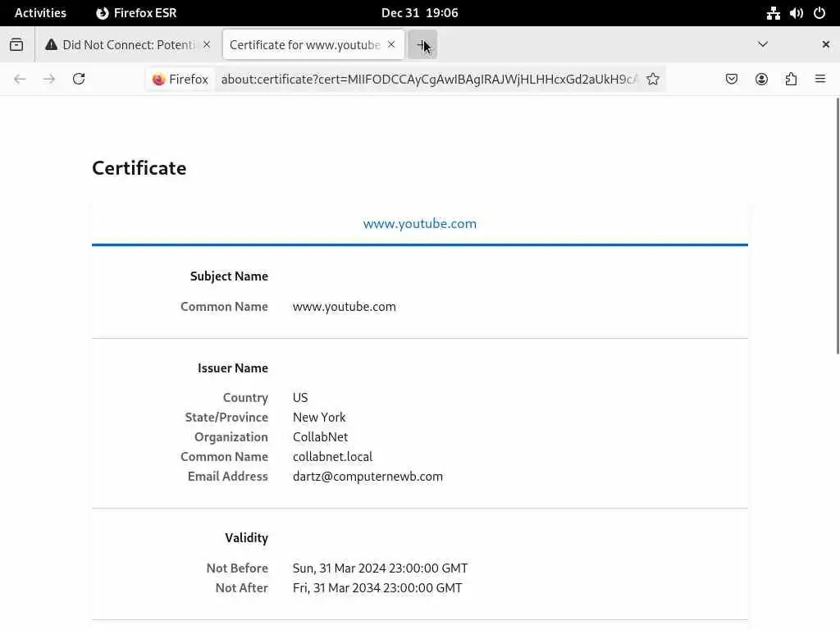Open the Firefox ESR app menu

(x=136, y=13)
